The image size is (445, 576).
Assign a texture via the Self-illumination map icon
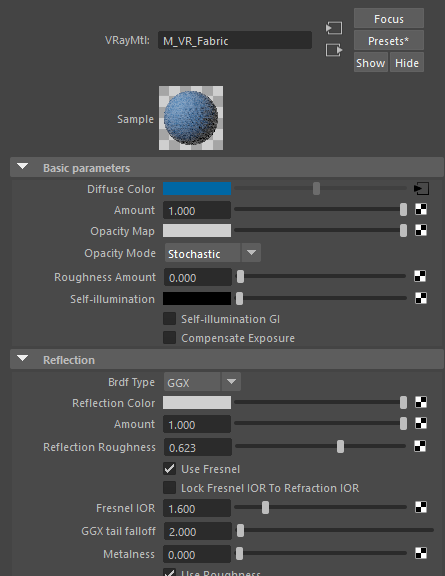pyautogui.click(x=421, y=298)
